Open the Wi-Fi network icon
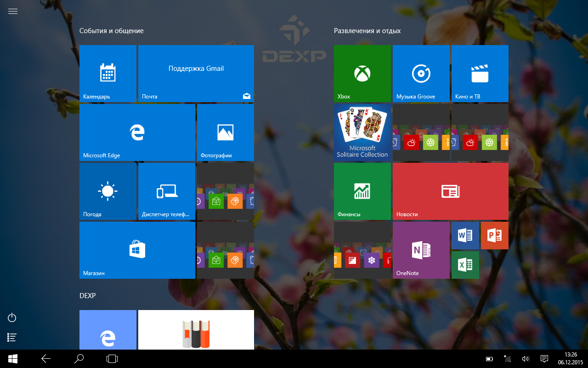Viewport: 588px width, 368px height. 508,359
